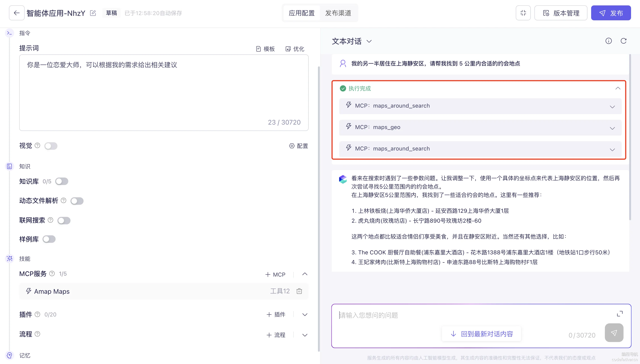Expand the MCP maps_geo call details
The width and height of the screenshot is (640, 364).
tap(612, 128)
